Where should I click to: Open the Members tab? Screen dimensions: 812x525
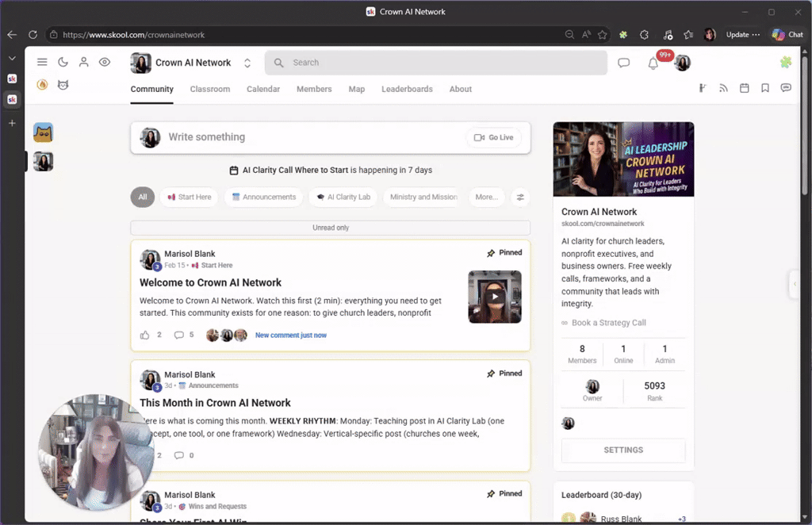pyautogui.click(x=314, y=89)
